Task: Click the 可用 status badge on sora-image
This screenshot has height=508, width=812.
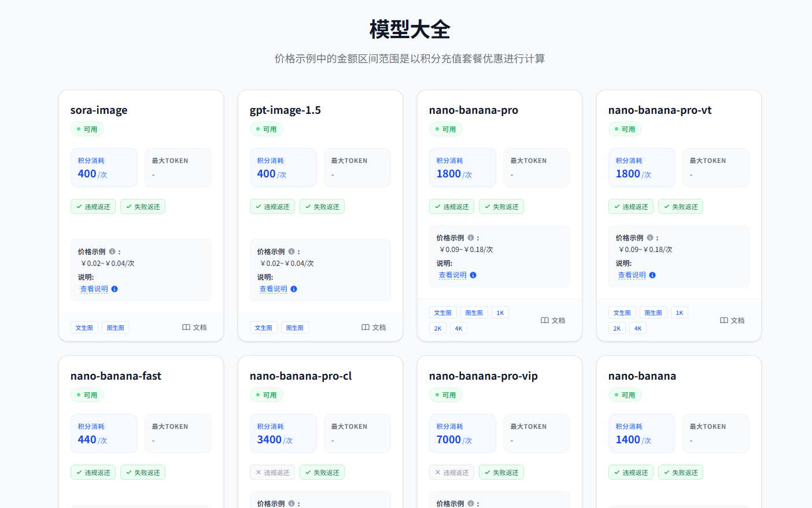Action: click(87, 129)
